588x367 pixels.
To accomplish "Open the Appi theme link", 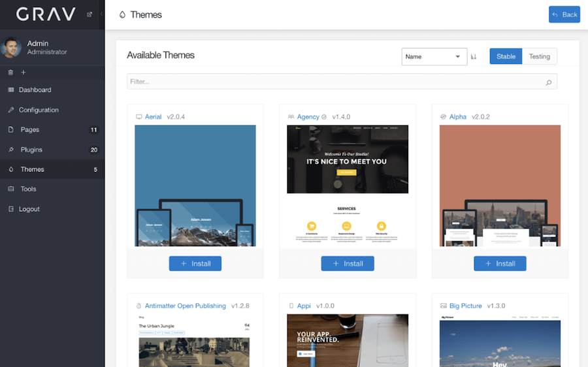I will coord(304,306).
